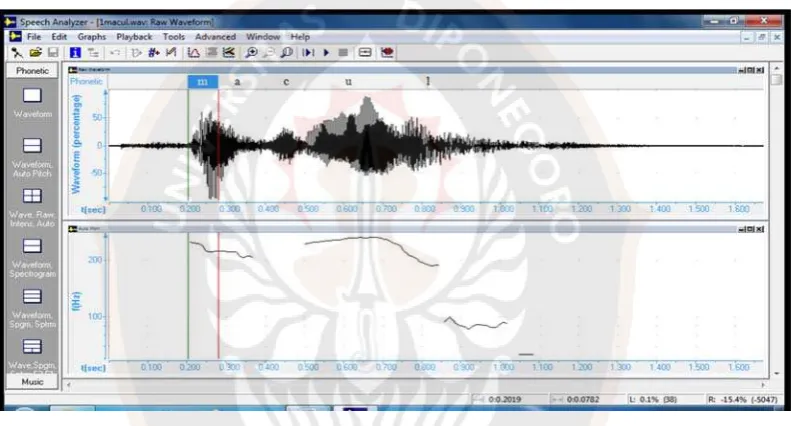Select the 'm' phonetic segment
Image resolution: width=791 pixels, height=426 pixels.
(x=203, y=82)
